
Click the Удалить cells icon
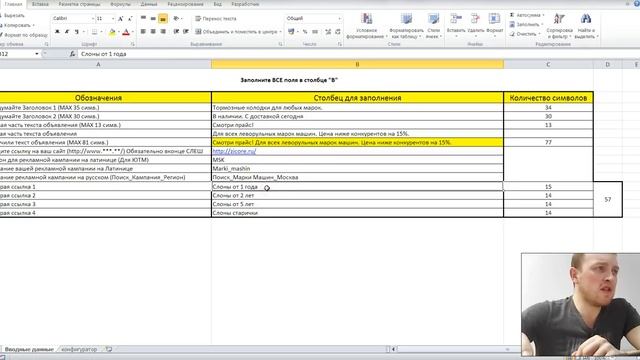476,19
